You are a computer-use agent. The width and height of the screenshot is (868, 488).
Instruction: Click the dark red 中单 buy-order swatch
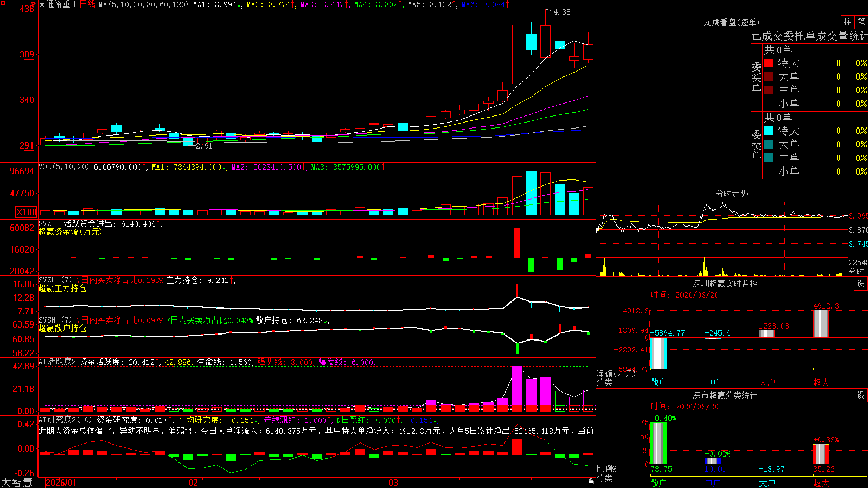tap(768, 90)
